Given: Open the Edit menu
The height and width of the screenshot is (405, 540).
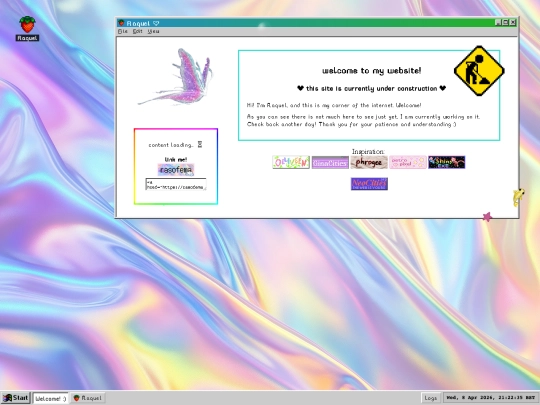Looking at the screenshot, I should pyautogui.click(x=137, y=31).
